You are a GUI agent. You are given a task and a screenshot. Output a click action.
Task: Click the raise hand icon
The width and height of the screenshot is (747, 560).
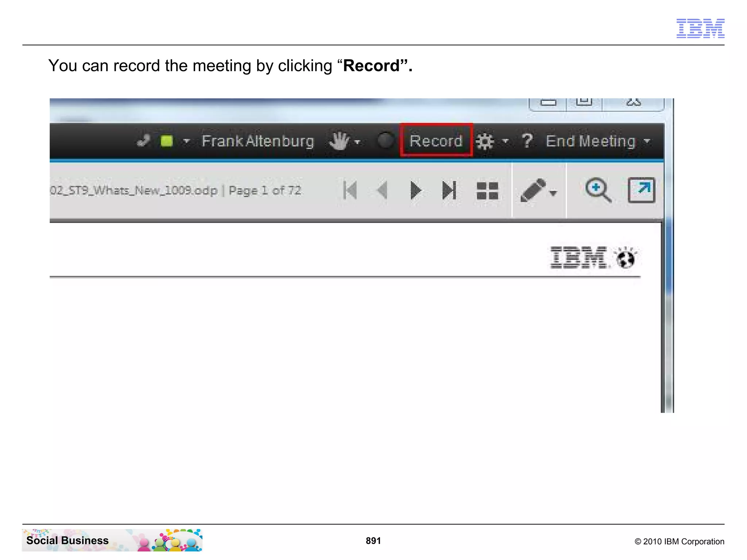(x=339, y=141)
